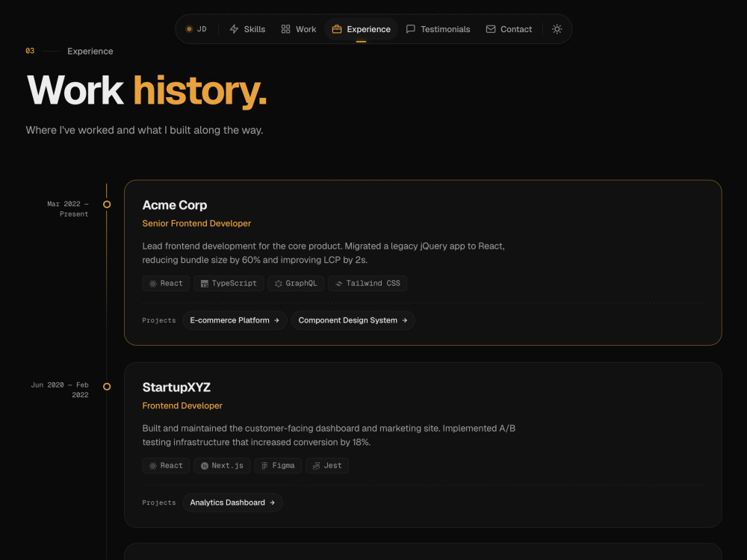Click the GraphQL icon in tech tags
Viewport: 747px width, 560px height.
(x=278, y=284)
